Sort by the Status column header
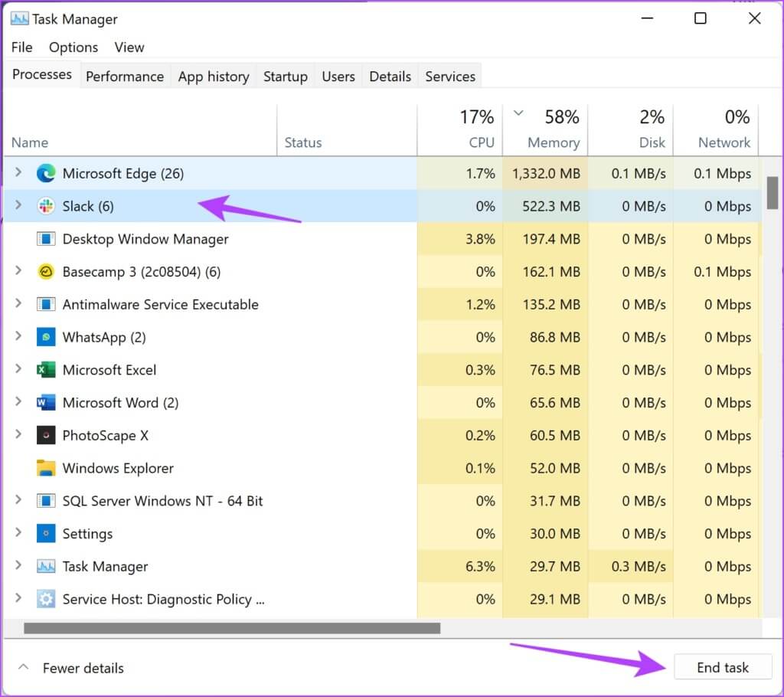784x697 pixels. coord(347,130)
